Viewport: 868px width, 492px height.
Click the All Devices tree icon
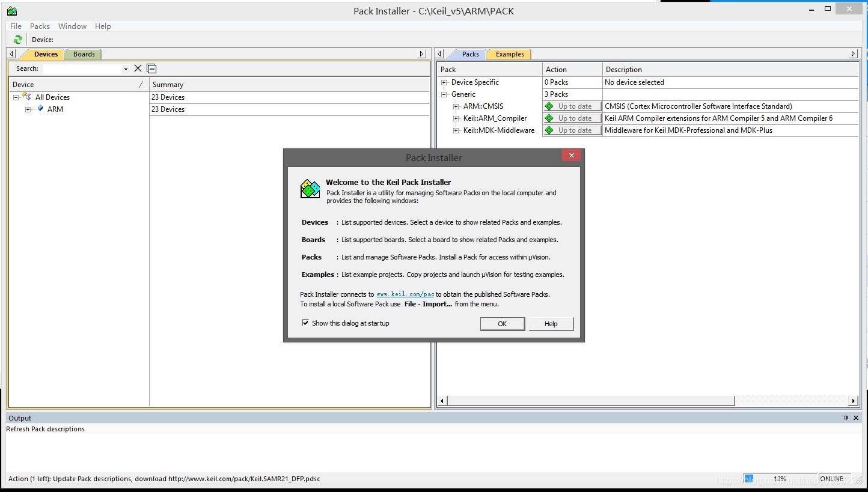26,97
